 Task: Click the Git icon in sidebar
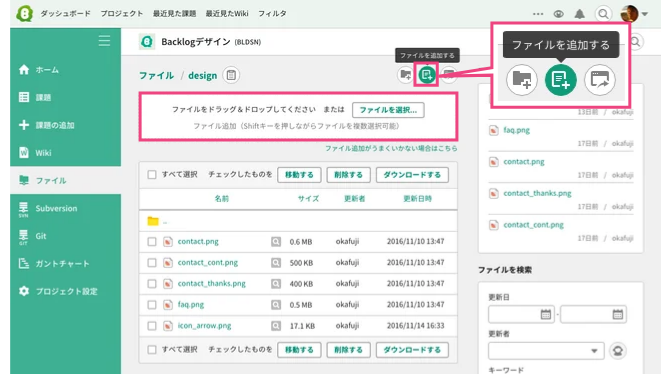(24, 237)
